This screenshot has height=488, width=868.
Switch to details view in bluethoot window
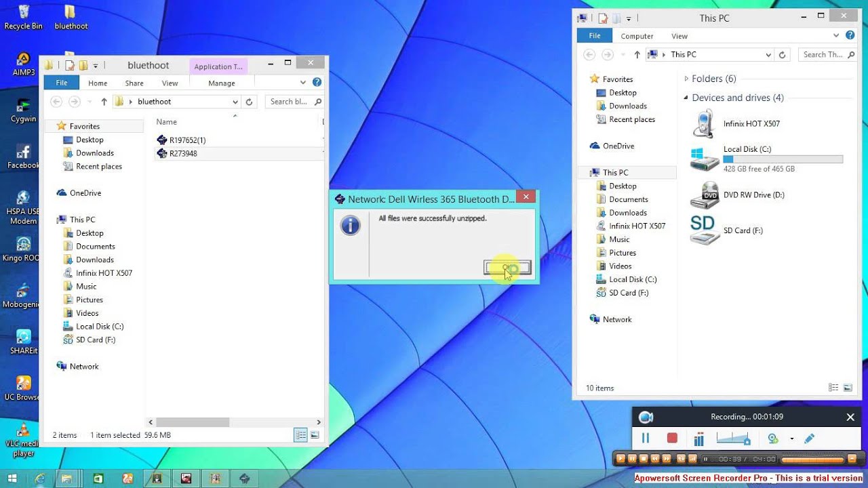click(300, 435)
